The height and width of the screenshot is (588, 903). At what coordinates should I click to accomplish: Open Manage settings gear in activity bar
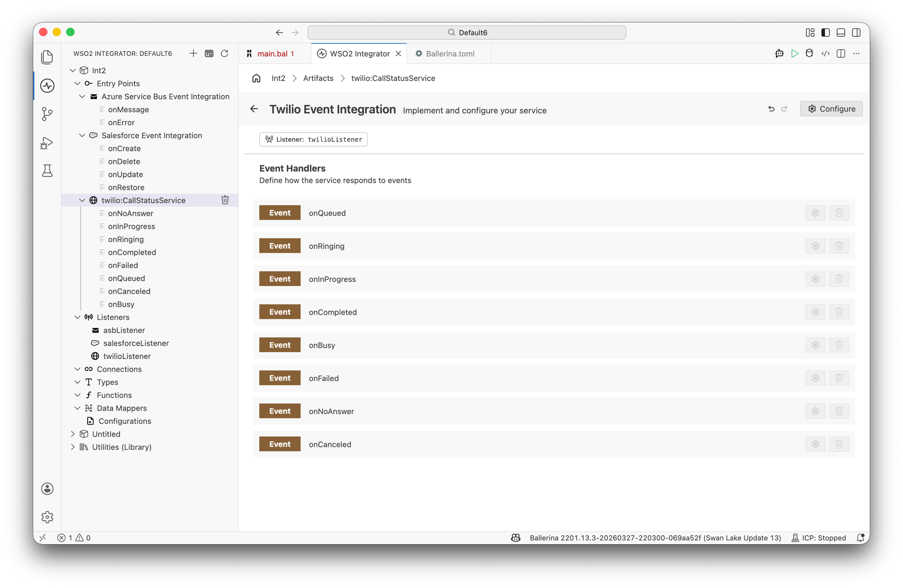coord(47,517)
